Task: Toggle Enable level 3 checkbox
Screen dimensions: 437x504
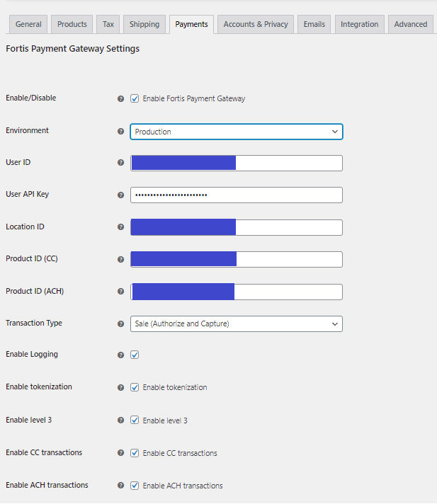Action: tap(135, 420)
